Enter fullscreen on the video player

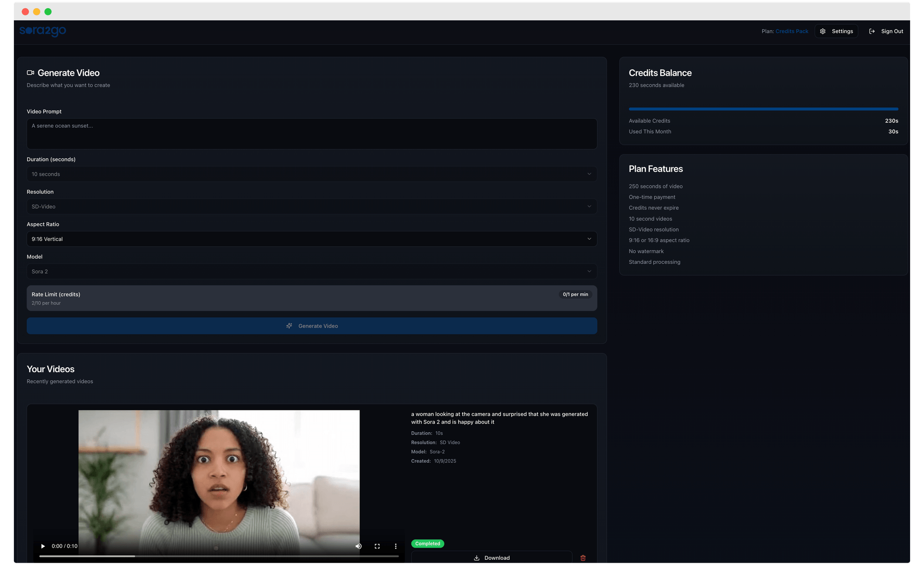377,546
